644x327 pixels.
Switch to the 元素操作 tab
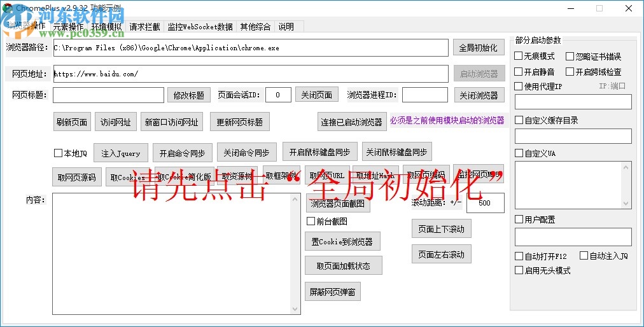click(68, 27)
